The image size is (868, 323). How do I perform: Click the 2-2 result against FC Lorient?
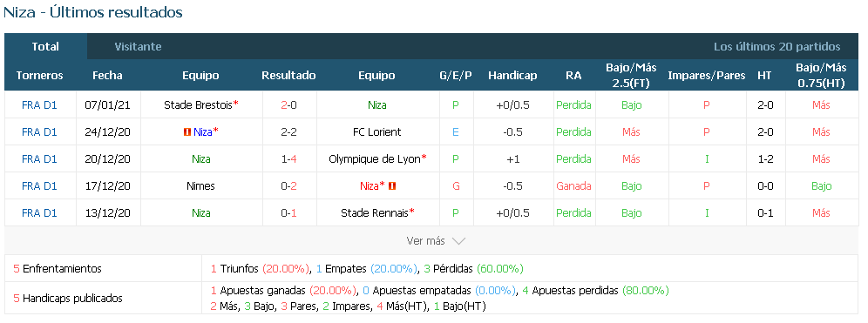[288, 131]
